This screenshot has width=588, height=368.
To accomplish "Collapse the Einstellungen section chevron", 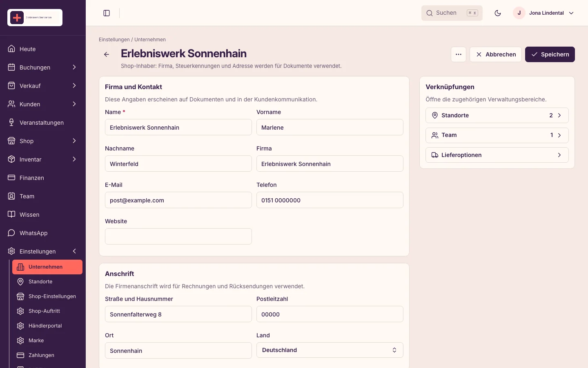I will tap(74, 251).
